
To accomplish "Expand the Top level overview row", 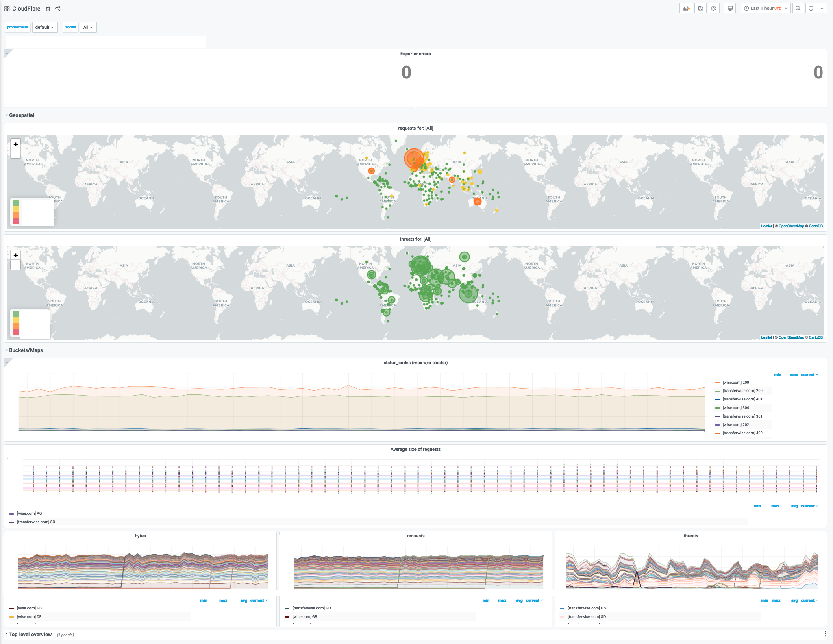I will pyautogui.click(x=30, y=634).
